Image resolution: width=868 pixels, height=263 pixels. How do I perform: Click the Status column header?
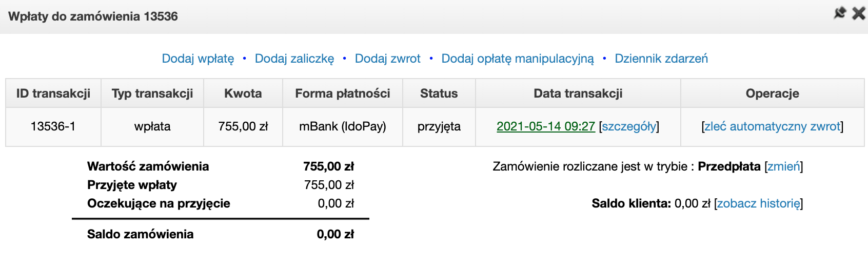tap(439, 93)
